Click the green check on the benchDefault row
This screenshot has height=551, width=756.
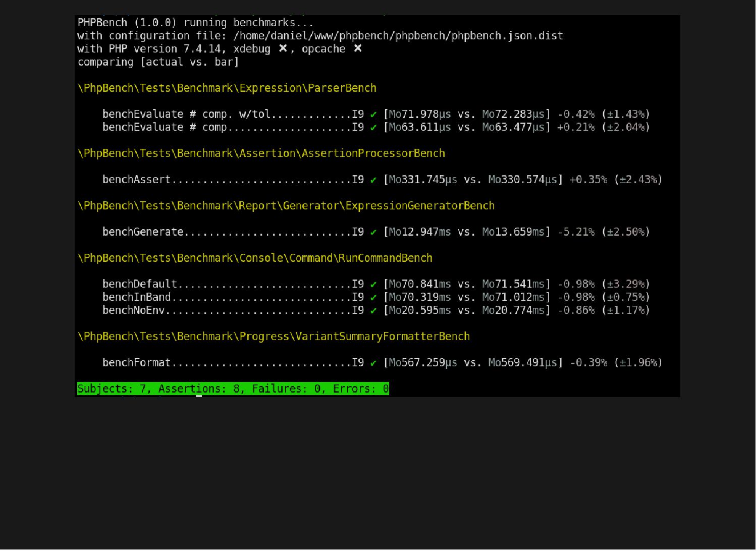(373, 285)
